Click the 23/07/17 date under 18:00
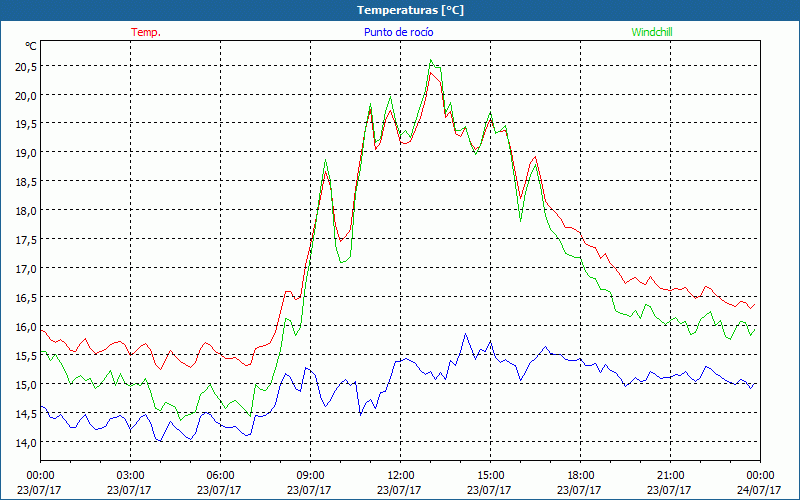Viewport: 800px width, 500px height. 579,490
